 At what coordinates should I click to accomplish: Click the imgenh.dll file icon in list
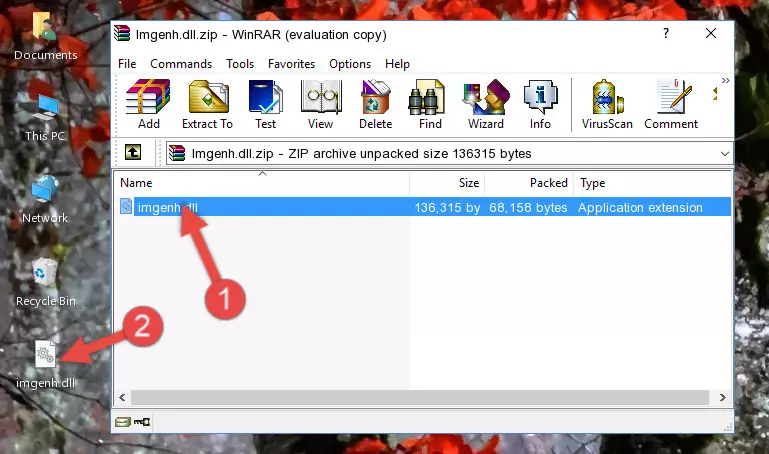tap(126, 207)
